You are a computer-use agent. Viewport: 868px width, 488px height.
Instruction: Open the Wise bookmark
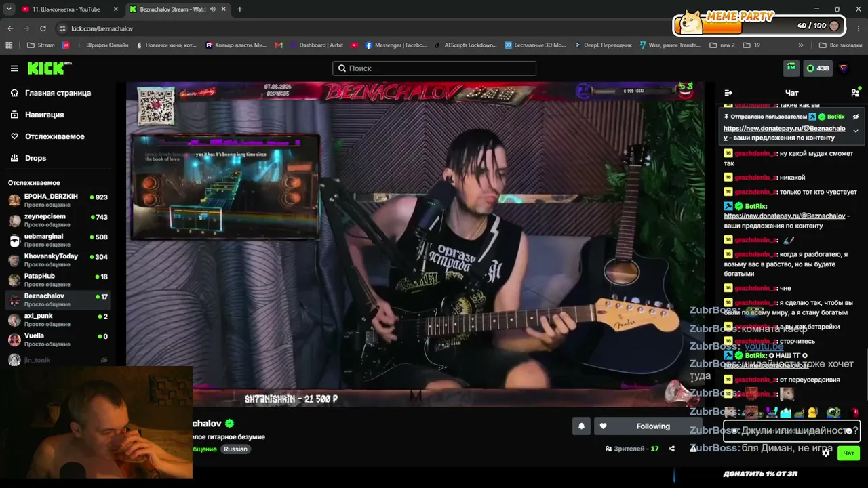(x=671, y=45)
